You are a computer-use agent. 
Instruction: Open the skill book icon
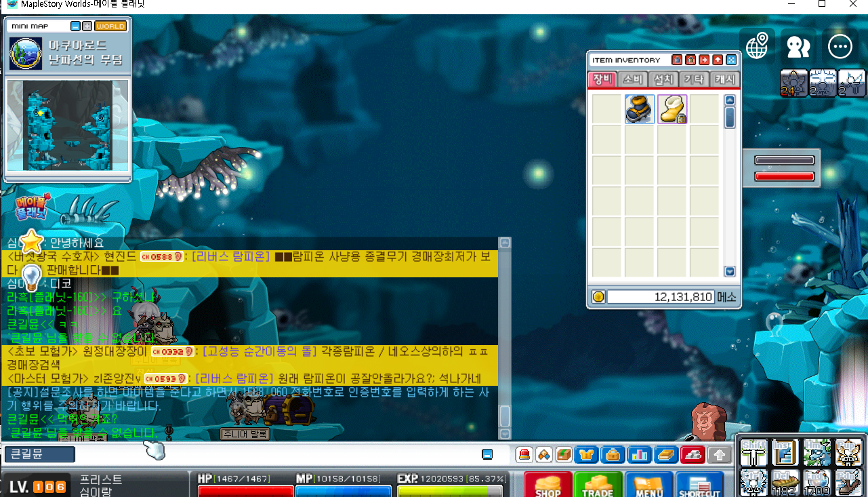point(665,454)
